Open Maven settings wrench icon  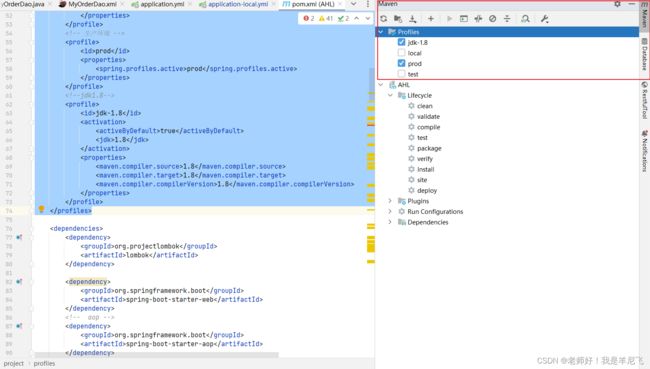click(545, 19)
